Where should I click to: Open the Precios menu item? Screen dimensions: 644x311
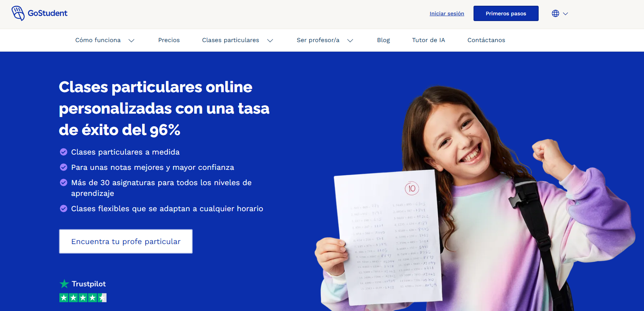(169, 40)
